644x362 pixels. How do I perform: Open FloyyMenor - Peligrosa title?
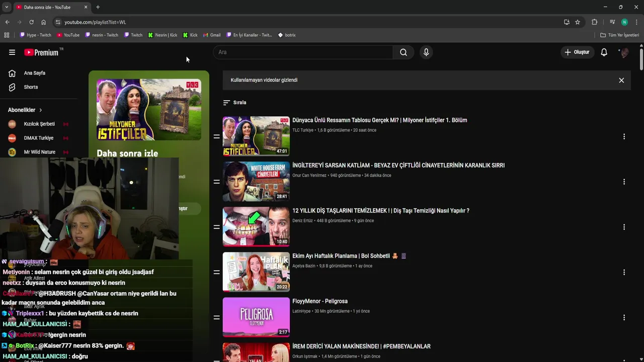click(x=320, y=301)
